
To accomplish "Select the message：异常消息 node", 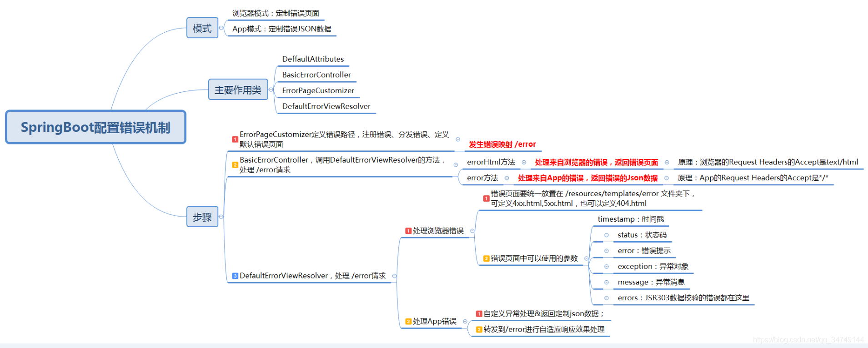I will pyautogui.click(x=651, y=282).
